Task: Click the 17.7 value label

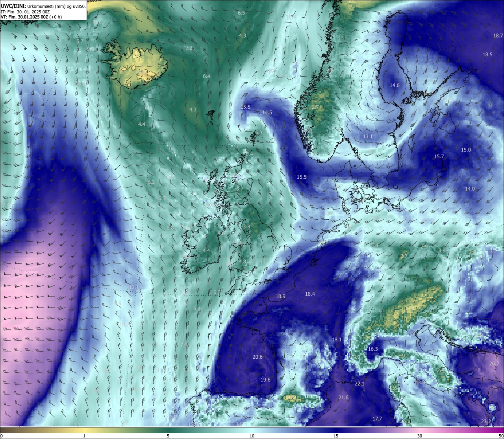Action: 377,419
